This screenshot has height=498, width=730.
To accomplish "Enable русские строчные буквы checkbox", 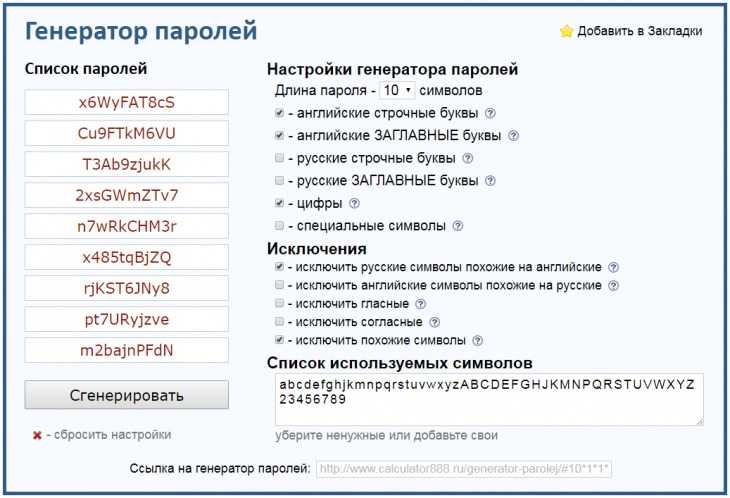I will (279, 158).
